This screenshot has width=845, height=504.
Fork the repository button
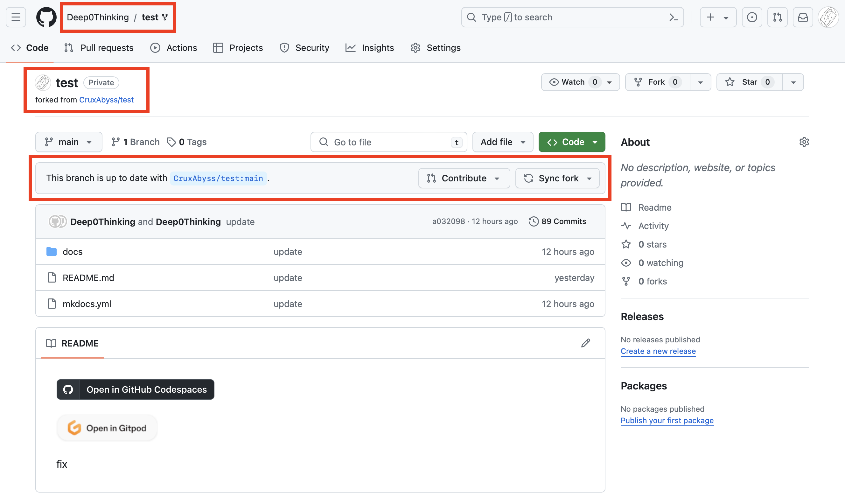point(657,82)
